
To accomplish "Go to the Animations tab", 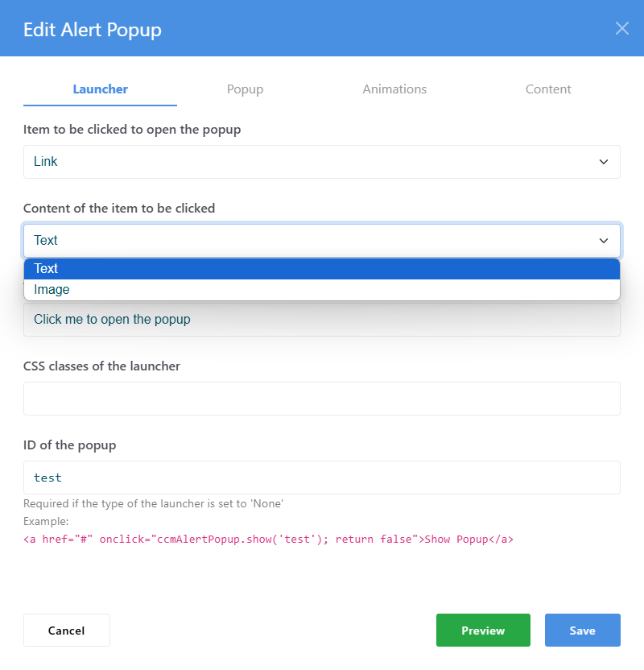I will point(394,89).
